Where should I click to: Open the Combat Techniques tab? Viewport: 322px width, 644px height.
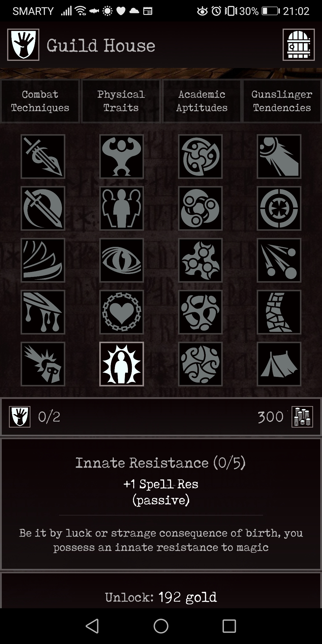tap(40, 101)
